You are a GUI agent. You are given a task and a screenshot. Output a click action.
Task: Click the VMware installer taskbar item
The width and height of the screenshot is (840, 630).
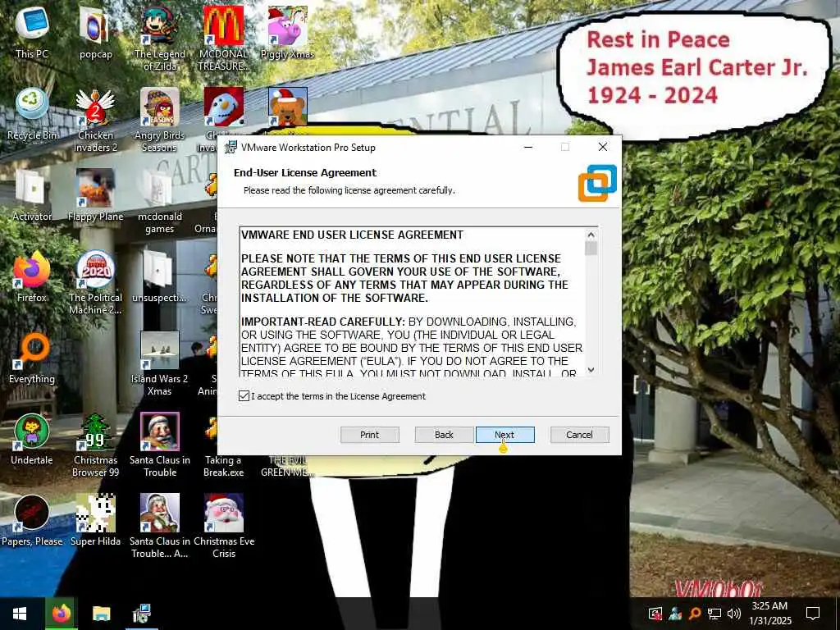click(x=141, y=614)
